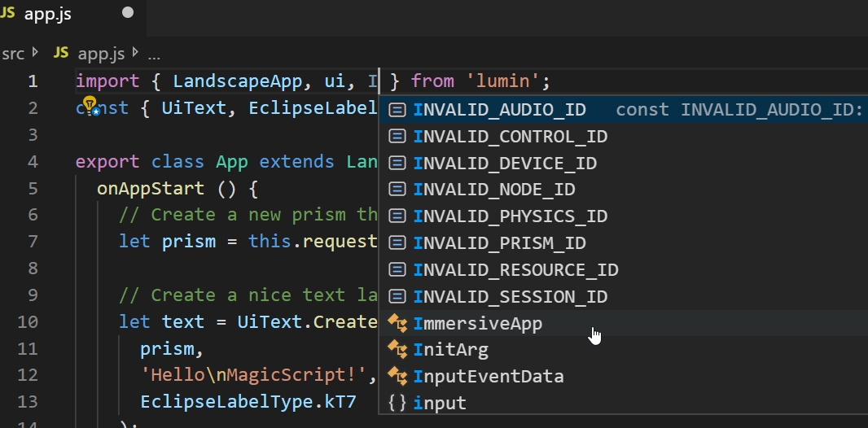Choose INVALID_DEVICE_ID from suggestions
Screen dimensions: 868x428
[505, 164]
